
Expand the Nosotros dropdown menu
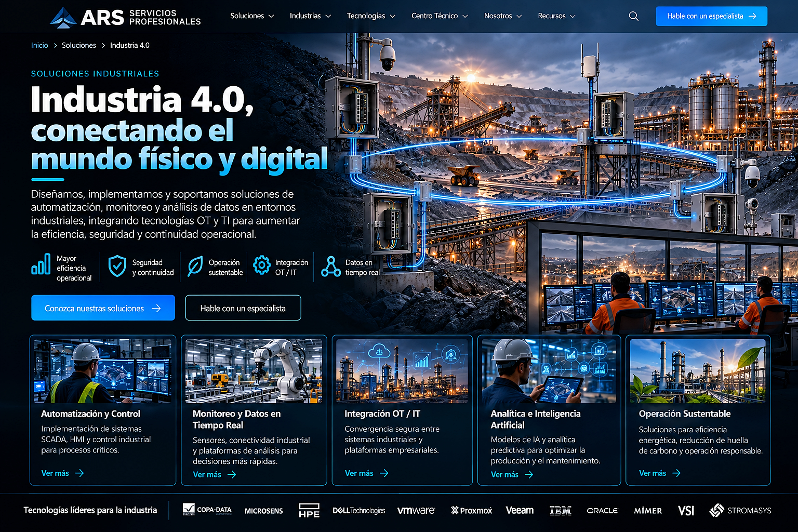tap(502, 16)
